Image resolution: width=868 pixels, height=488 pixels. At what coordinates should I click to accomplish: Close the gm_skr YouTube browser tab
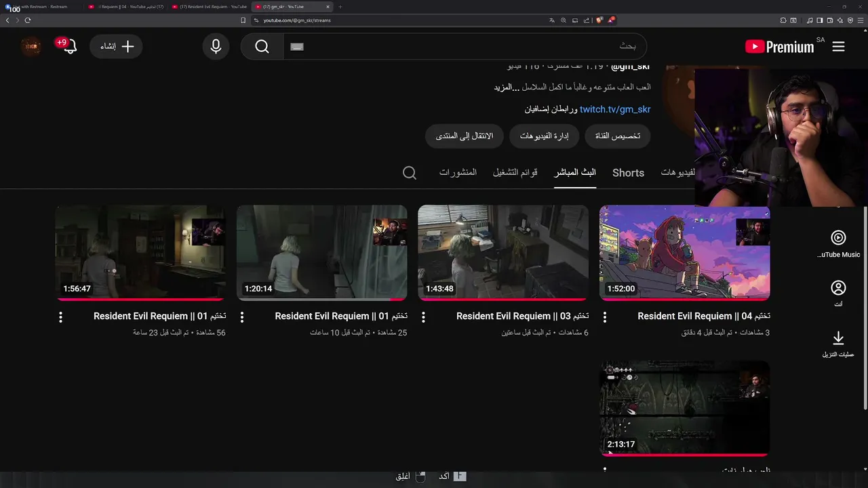coord(328,7)
